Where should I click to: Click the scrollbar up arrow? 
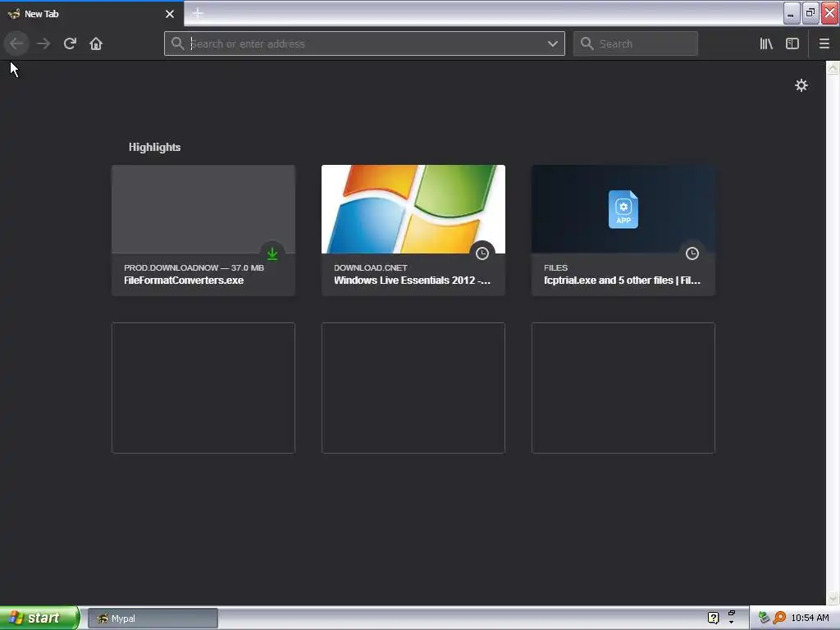click(833, 67)
